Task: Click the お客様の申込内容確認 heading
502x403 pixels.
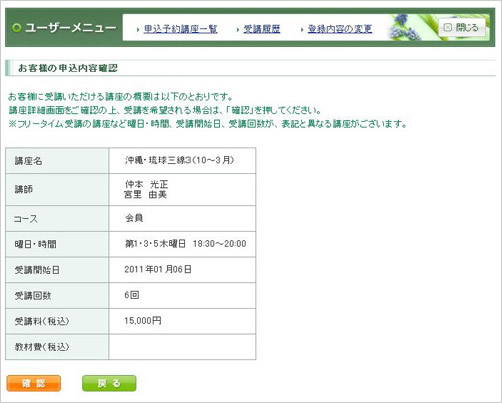Action: pos(68,68)
